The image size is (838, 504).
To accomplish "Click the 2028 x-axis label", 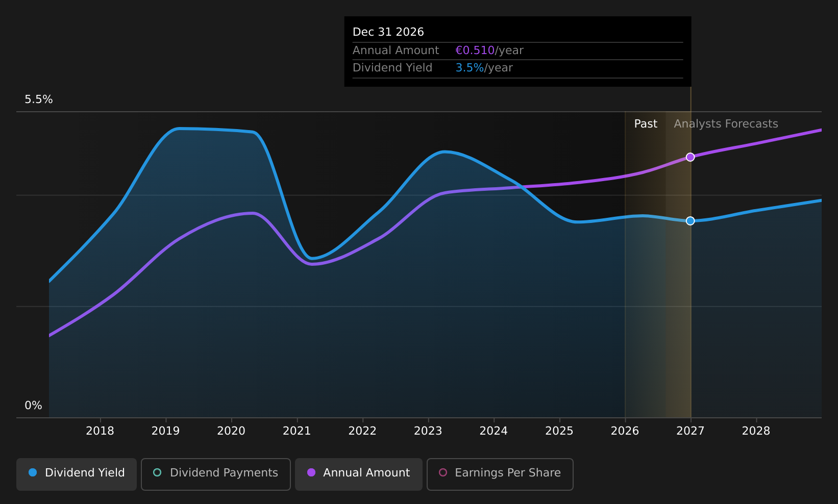I will tap(756, 431).
